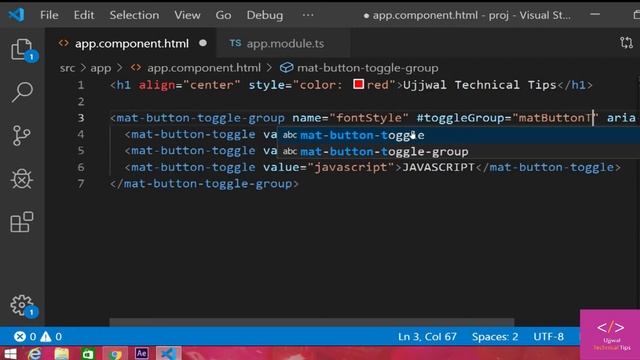640x360 pixels.
Task: Click line number 1 in gutter
Action: [81, 85]
